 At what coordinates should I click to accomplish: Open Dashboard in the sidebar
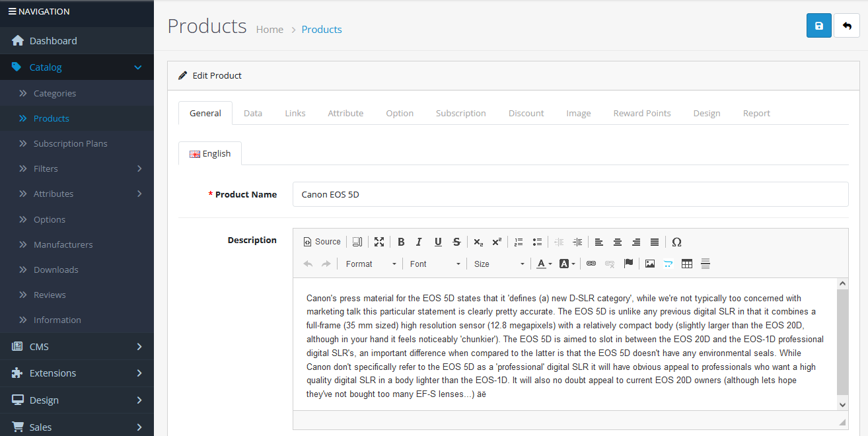tap(77, 41)
